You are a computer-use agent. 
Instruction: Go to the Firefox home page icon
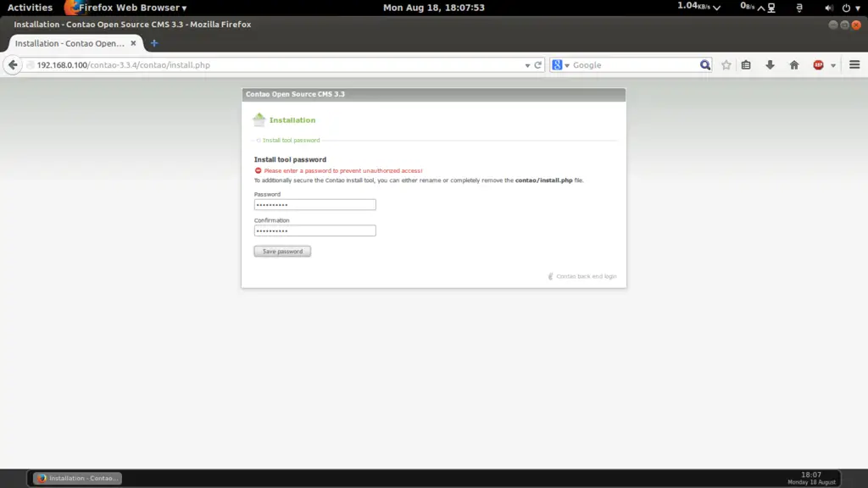[x=794, y=64]
